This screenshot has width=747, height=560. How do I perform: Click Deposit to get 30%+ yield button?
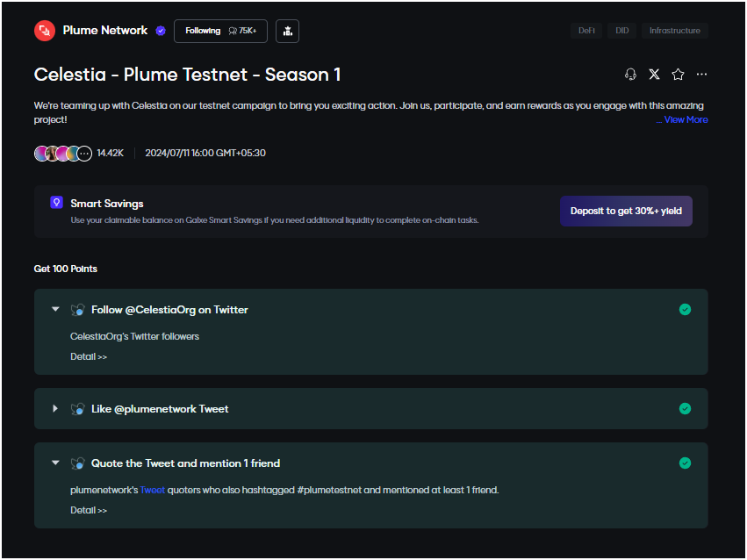pos(626,211)
